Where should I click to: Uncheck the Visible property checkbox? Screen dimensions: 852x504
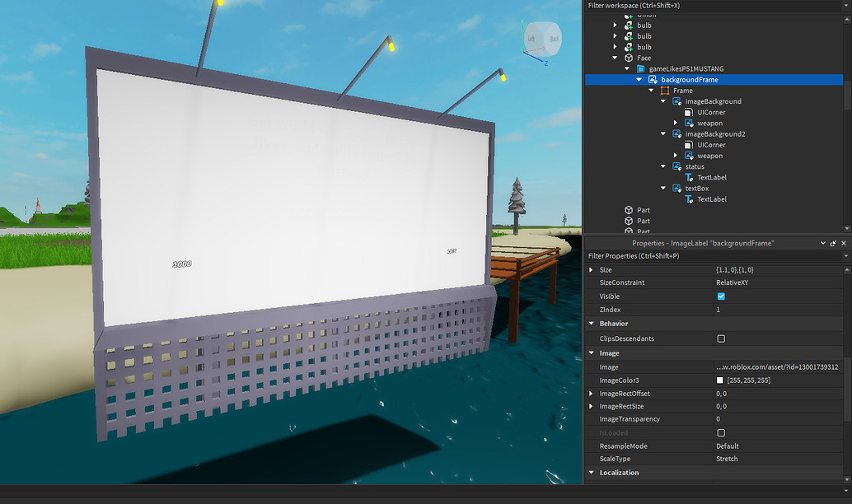coord(721,296)
